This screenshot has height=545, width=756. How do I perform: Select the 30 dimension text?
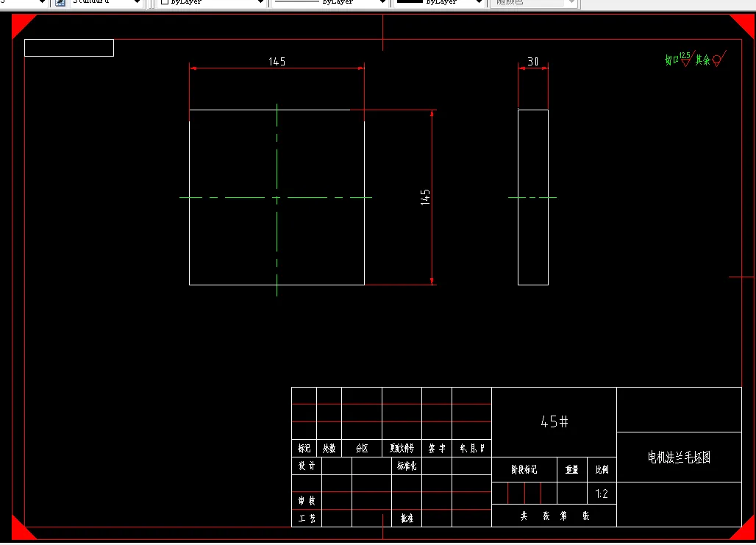532,61
